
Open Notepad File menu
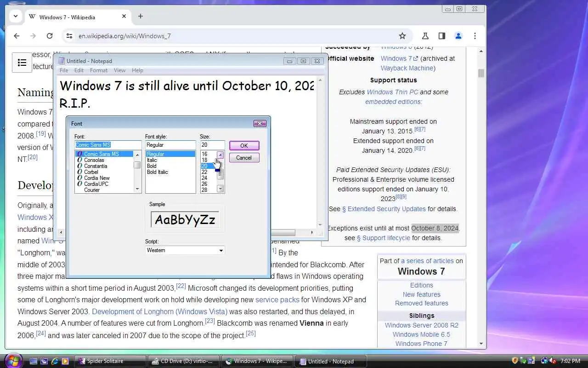64,70
